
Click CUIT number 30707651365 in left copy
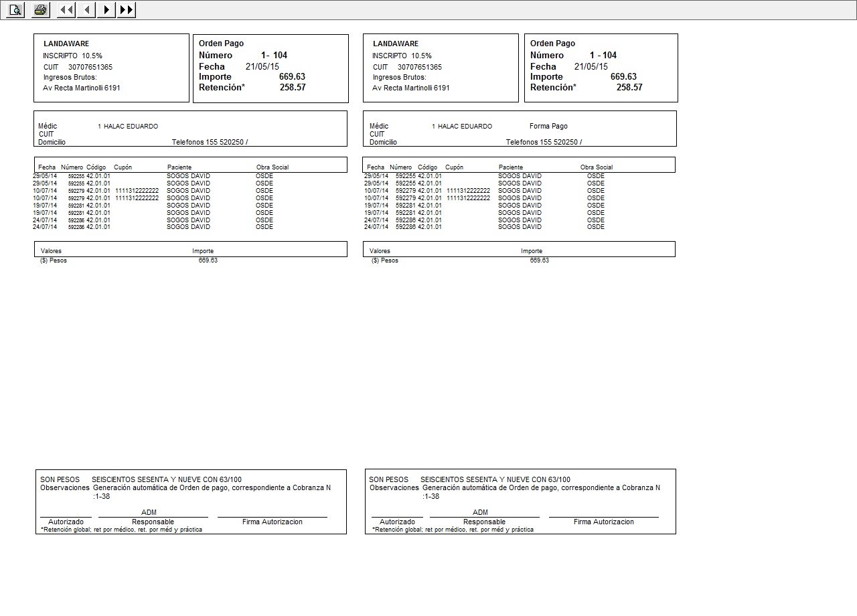pos(90,67)
